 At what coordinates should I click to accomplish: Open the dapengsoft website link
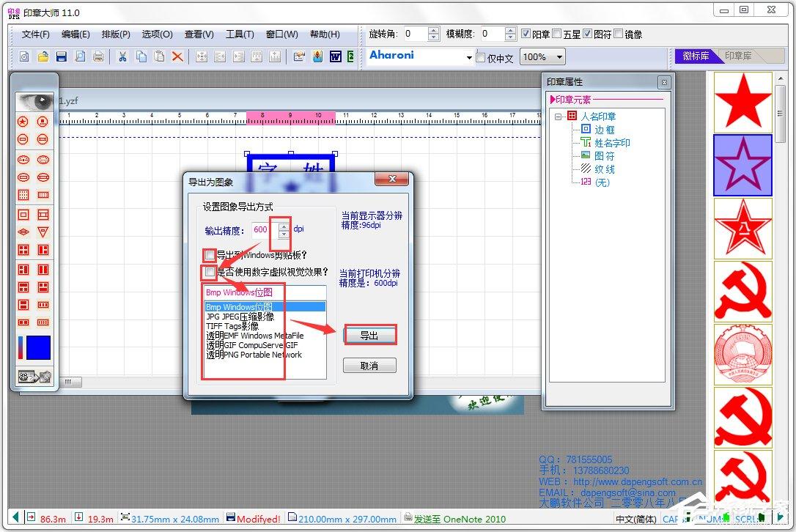pos(638,481)
